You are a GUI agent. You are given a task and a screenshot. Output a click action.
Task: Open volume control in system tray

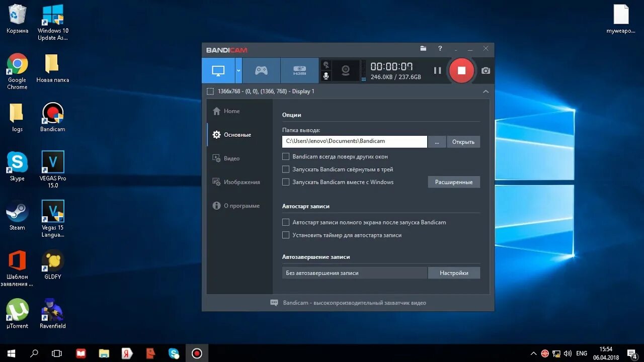click(568, 353)
